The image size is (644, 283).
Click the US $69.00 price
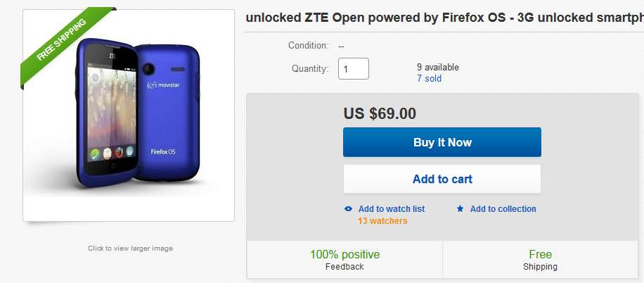380,113
